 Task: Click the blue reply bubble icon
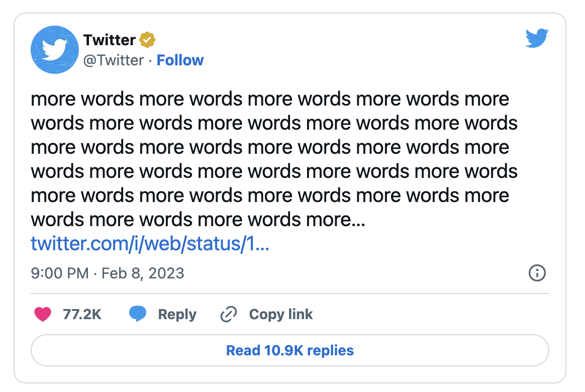tap(138, 315)
